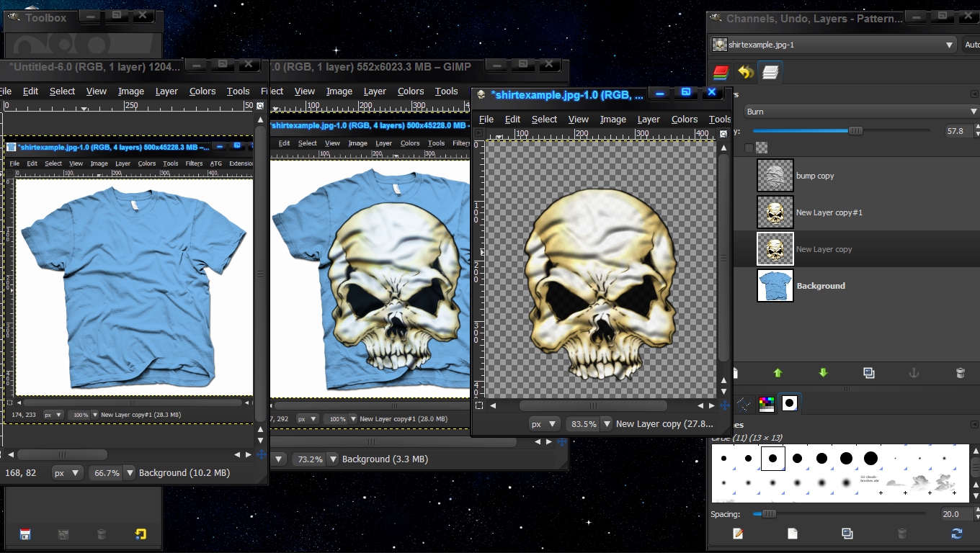Raise the layer with the green up arrow
The image size is (980, 553).
pos(778,373)
